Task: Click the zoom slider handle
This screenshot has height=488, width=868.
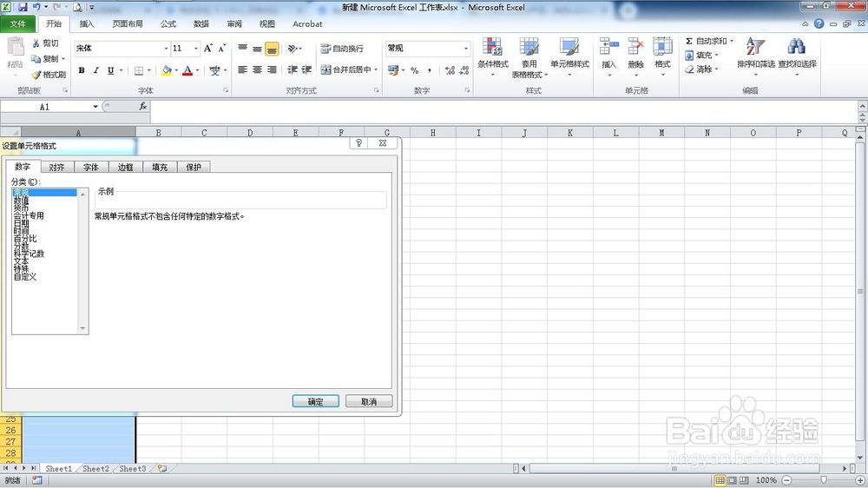Action: click(x=824, y=480)
